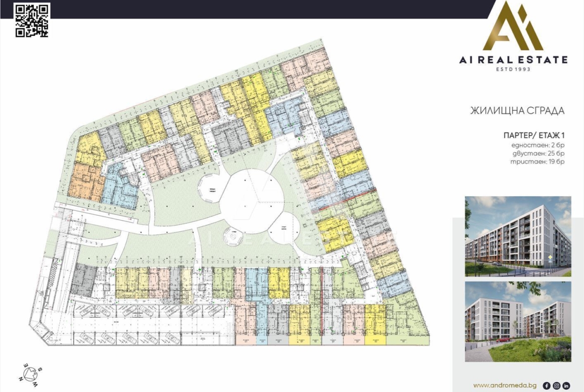Open the lower building render photo

[x=518, y=322]
